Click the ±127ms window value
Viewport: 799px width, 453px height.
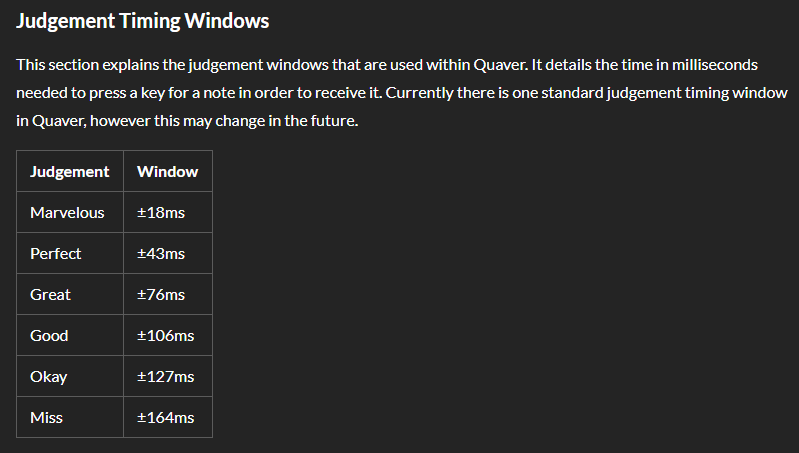pyautogui.click(x=165, y=376)
